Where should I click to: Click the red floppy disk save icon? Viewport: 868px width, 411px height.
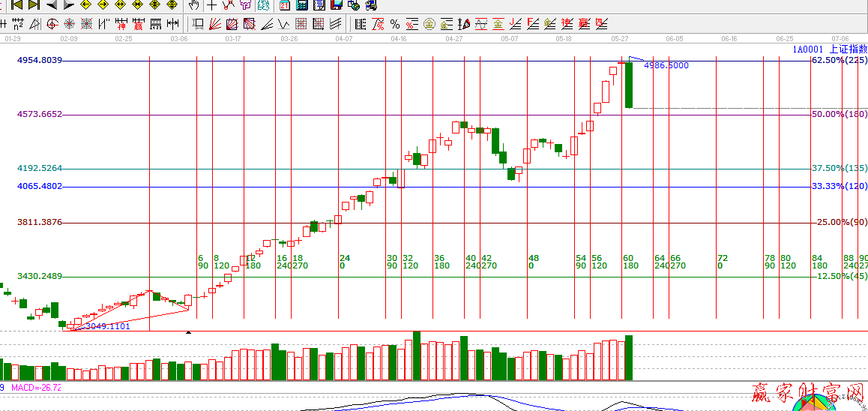pyautogui.click(x=337, y=5)
